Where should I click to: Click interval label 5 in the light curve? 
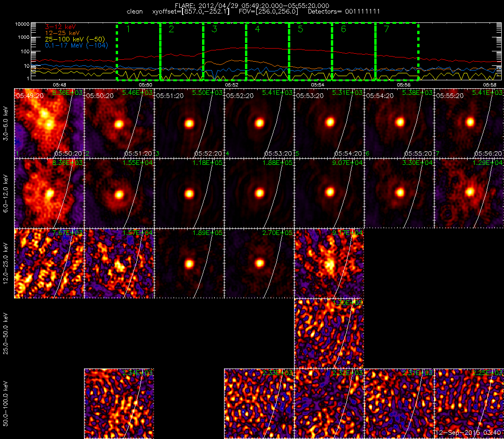pos(301,29)
